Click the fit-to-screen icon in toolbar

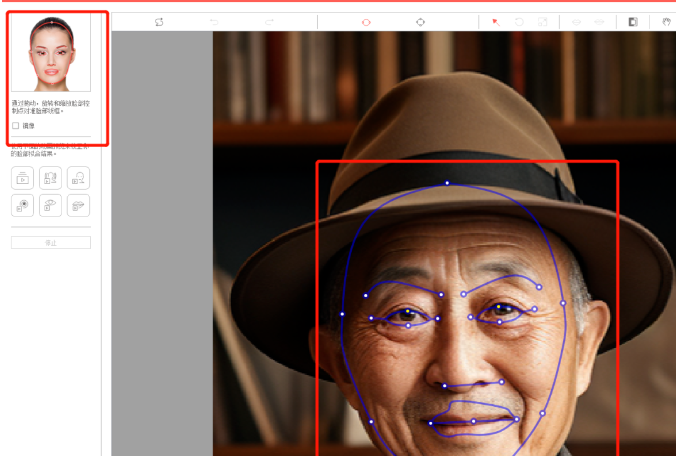tap(542, 22)
